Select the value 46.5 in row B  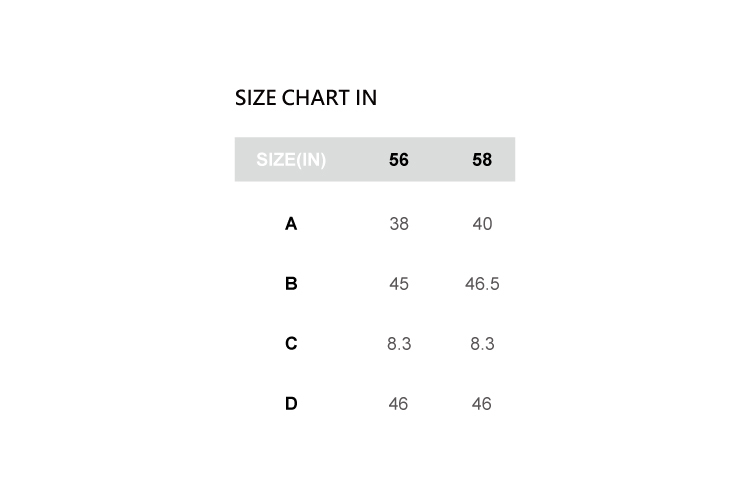point(482,284)
